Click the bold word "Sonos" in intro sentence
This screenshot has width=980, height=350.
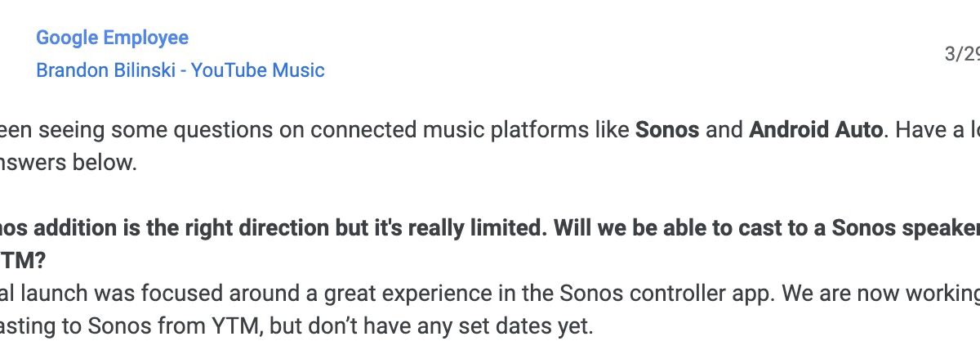tap(667, 130)
